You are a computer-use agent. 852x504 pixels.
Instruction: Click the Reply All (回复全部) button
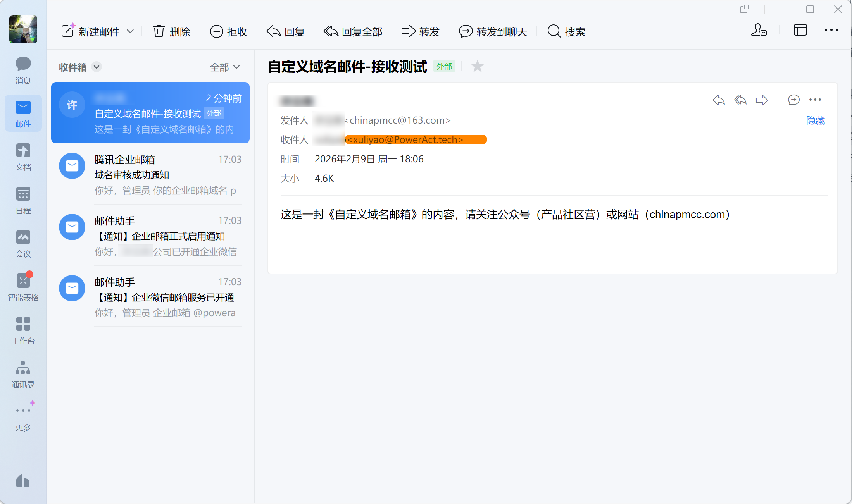353,31
